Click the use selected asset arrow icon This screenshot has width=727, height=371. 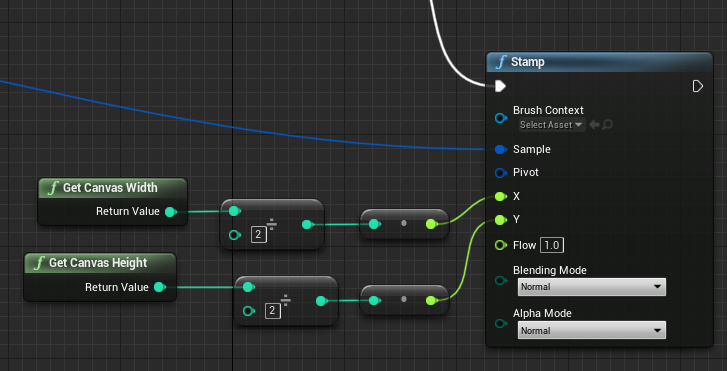coord(594,125)
